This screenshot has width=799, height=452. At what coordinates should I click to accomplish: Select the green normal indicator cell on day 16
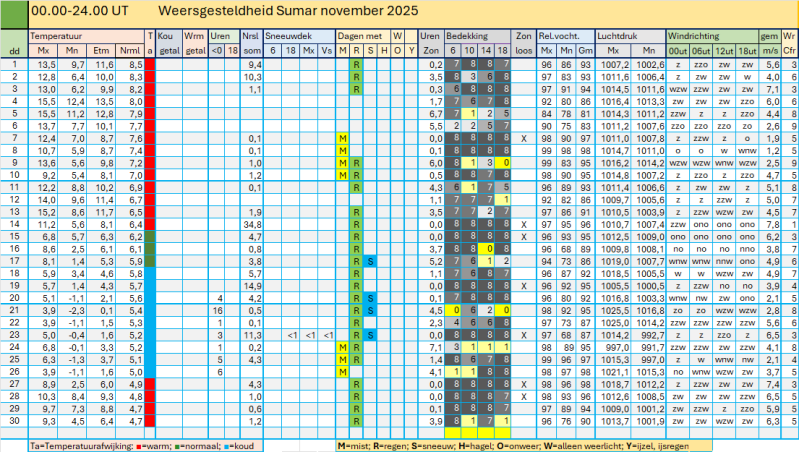pos(150,249)
